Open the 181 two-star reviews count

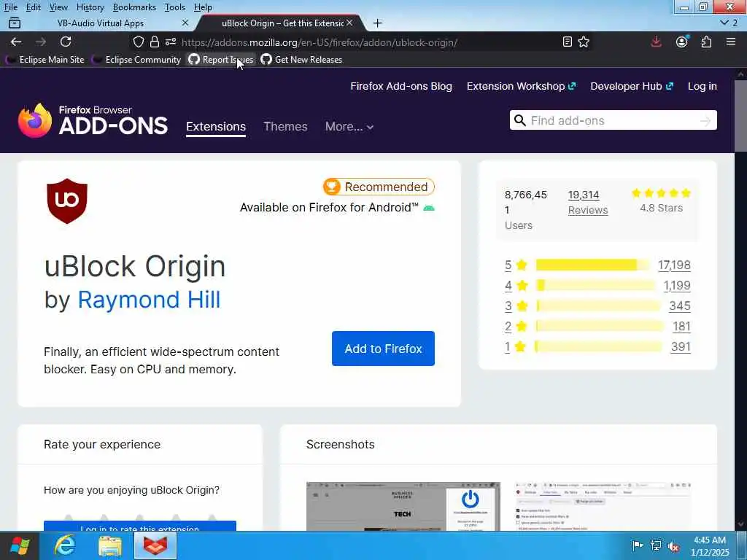tap(681, 326)
